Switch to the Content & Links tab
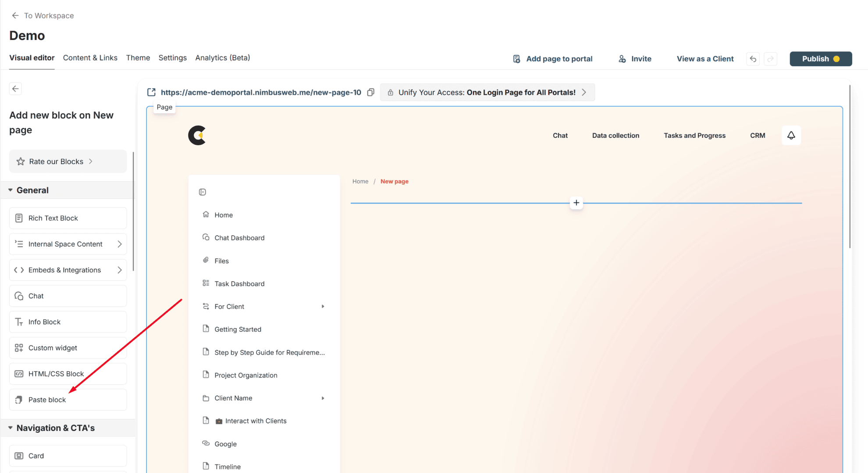The width and height of the screenshot is (868, 473). point(90,58)
